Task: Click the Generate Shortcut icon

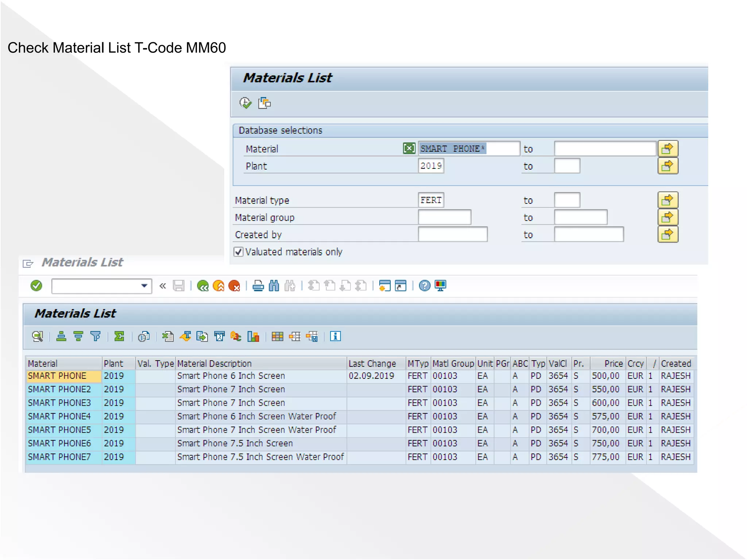Action: tap(400, 286)
